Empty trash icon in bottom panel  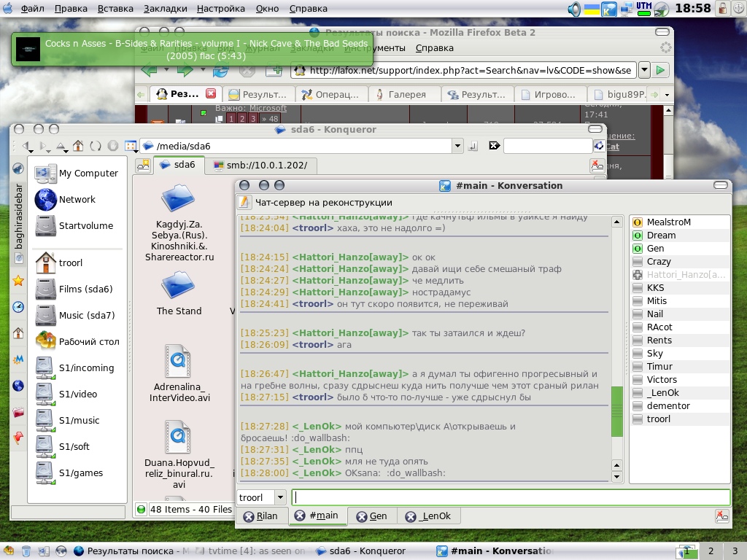[x=26, y=551]
